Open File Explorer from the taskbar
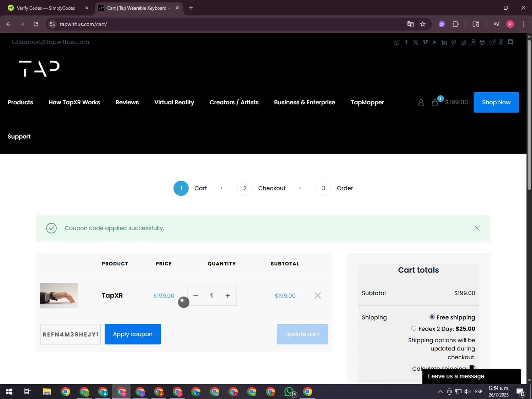 pyautogui.click(x=47, y=392)
